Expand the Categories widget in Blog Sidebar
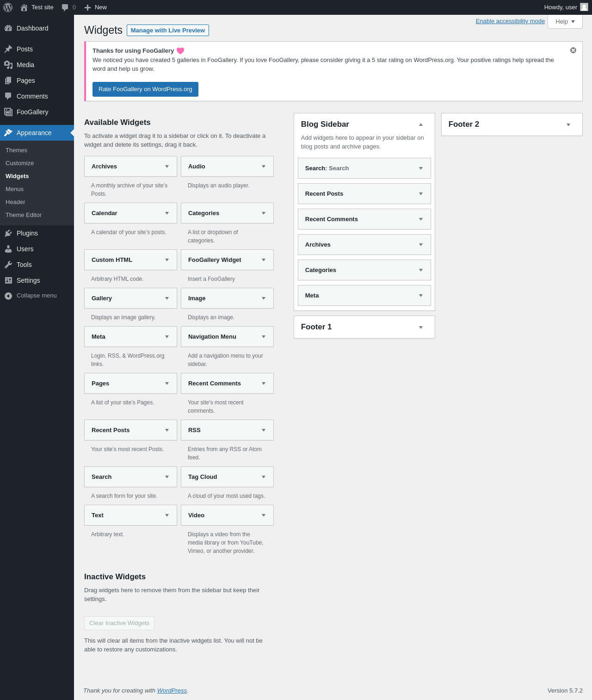 [x=421, y=270]
